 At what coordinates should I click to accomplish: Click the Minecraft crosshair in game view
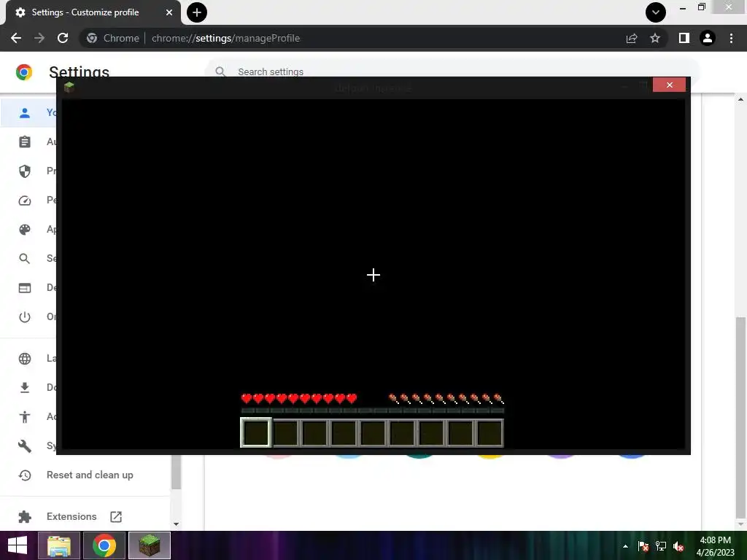(373, 275)
